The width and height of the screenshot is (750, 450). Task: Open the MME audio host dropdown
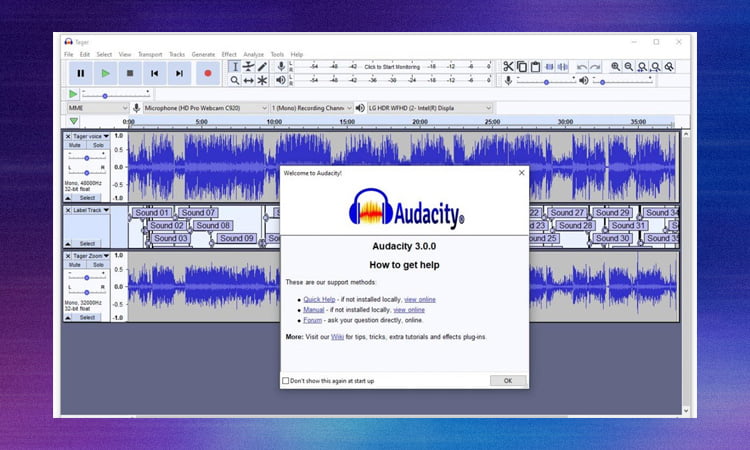point(97,107)
